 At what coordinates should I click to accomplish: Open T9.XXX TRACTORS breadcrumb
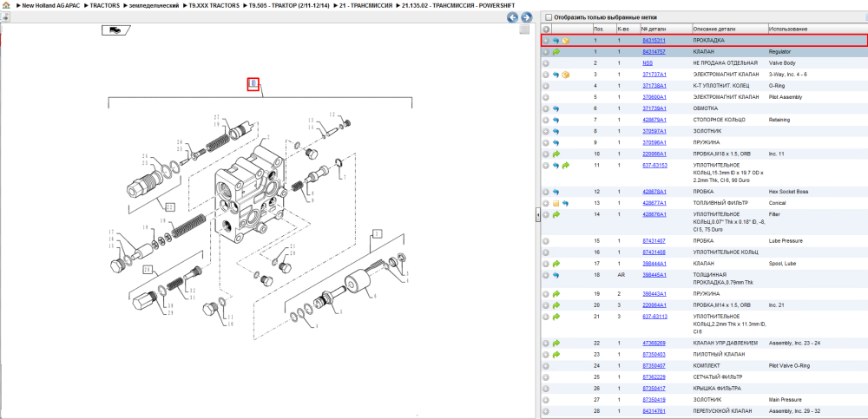pyautogui.click(x=214, y=5)
